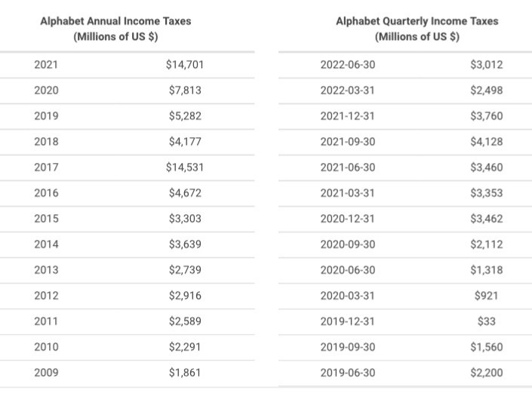Click the $14,531 annual value
Viewport: 532px width, 393px height.
[185, 167]
